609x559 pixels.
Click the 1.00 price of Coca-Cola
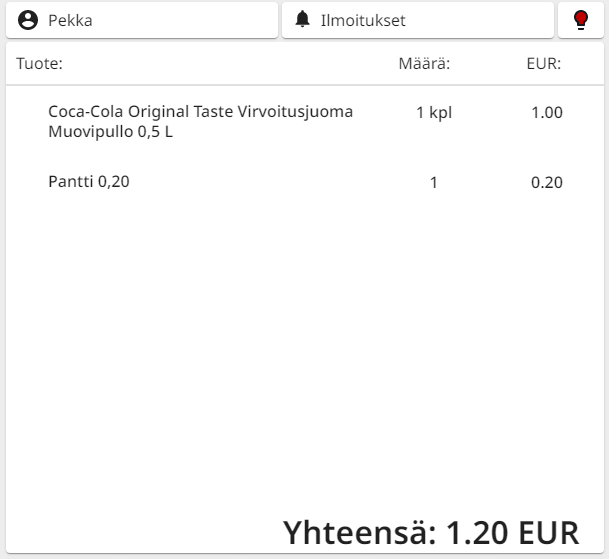pos(547,112)
